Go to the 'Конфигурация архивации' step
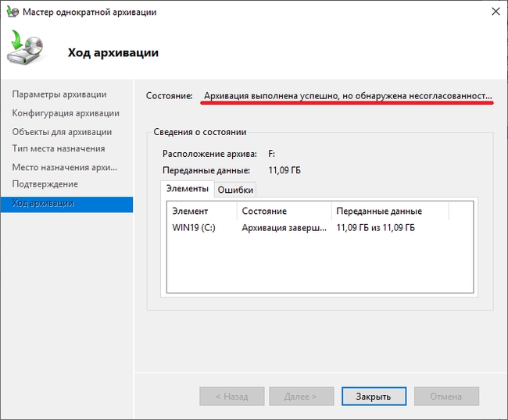The height and width of the screenshot is (420, 508). click(66, 113)
